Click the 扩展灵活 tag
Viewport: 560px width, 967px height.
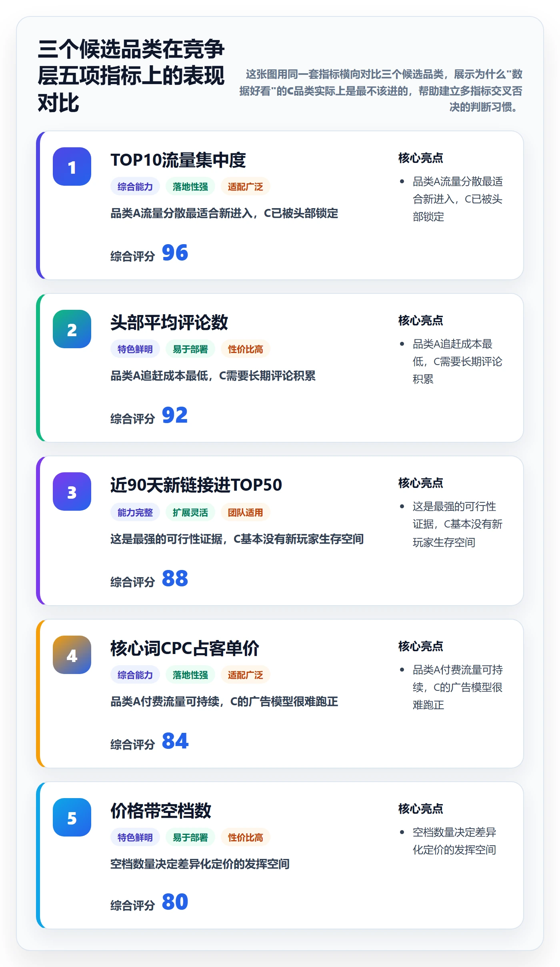pyautogui.click(x=190, y=512)
